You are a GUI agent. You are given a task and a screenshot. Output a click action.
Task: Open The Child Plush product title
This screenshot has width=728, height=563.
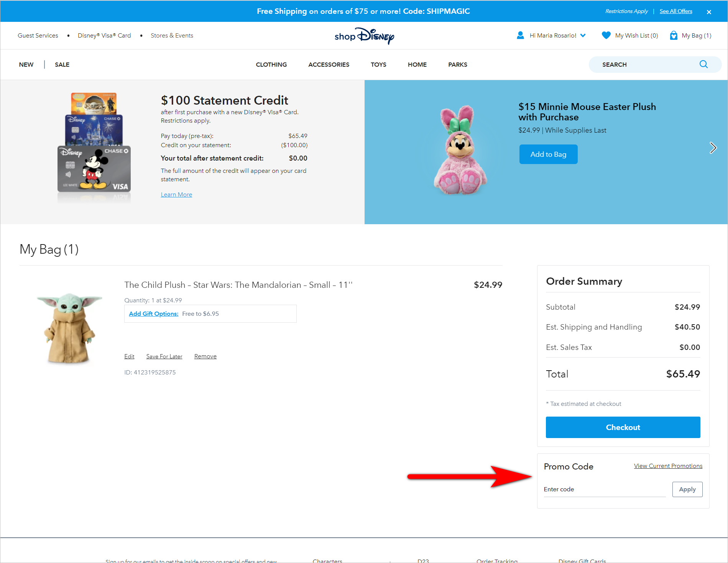pyautogui.click(x=238, y=285)
